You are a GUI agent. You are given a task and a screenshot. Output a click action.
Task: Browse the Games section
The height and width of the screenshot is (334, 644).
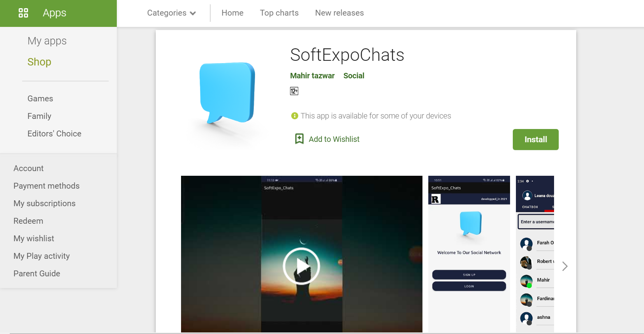coord(40,99)
